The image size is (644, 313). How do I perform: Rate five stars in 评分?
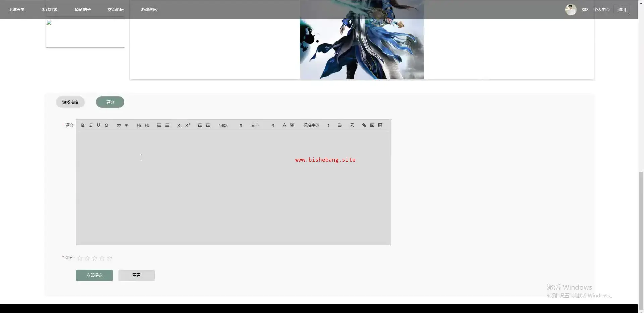point(109,258)
